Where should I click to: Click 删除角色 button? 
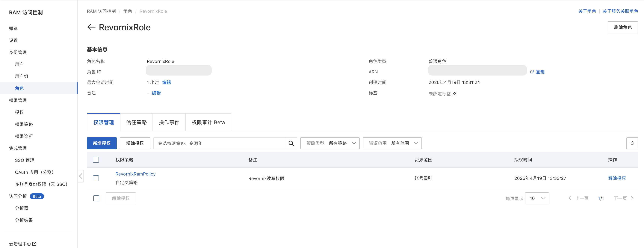[x=622, y=27]
